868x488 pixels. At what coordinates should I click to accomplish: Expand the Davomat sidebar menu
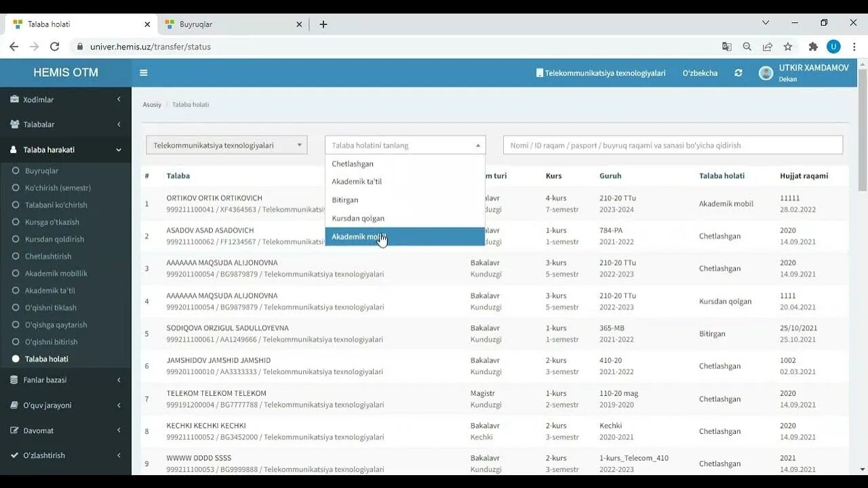[66, 430]
